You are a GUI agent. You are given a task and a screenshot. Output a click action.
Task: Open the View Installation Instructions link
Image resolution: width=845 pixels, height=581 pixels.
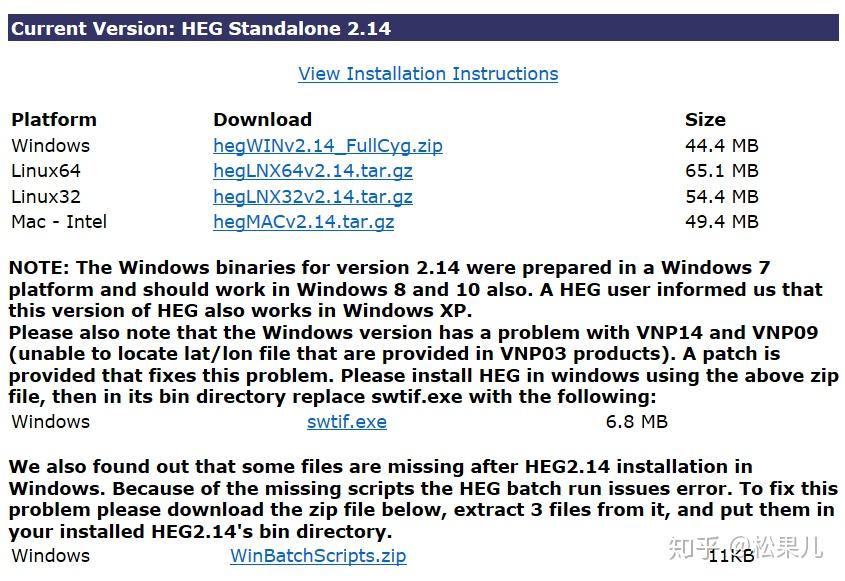428,74
